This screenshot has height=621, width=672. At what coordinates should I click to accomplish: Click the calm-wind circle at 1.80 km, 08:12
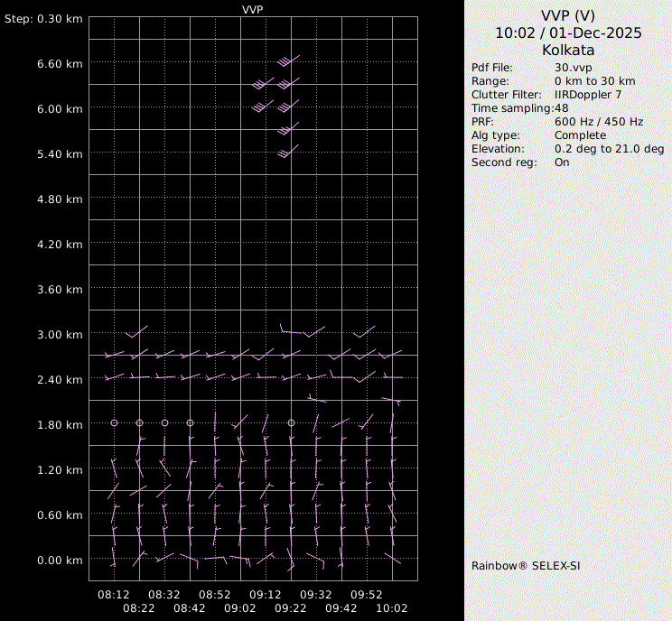tap(115, 422)
